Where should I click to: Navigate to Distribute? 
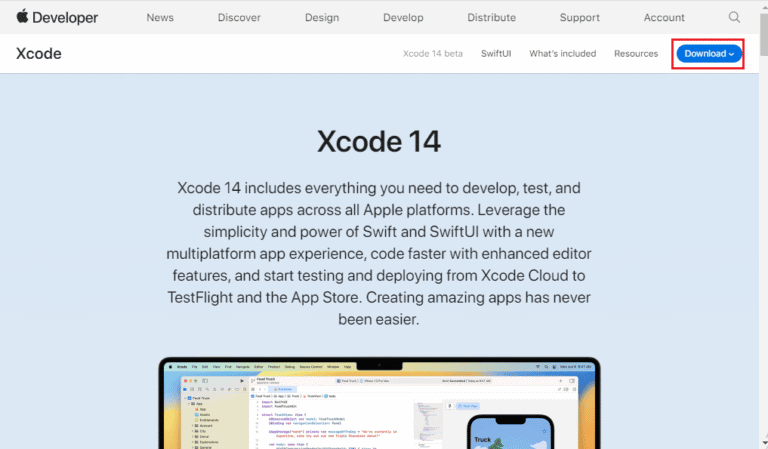(491, 17)
